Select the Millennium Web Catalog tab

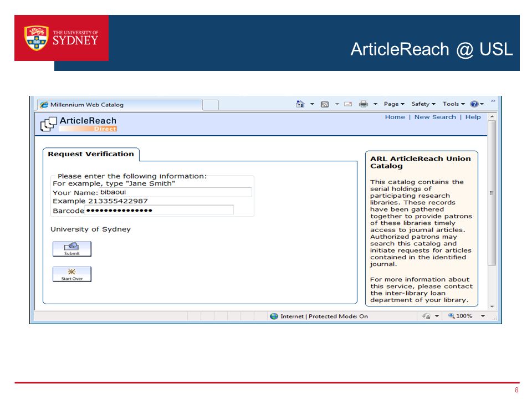click(x=120, y=105)
